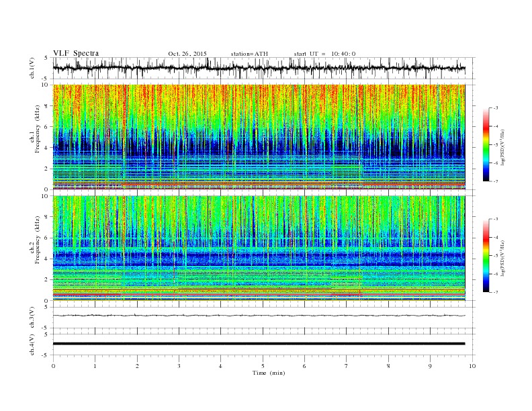This screenshot has height=411, width=532.
Task: Click the '-7' value on ch.2 colorbar
Action: coord(496,292)
